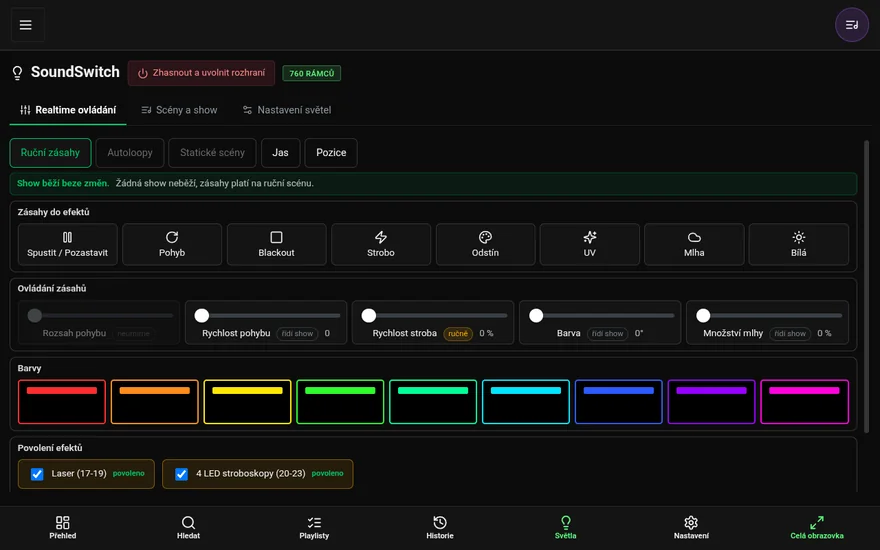
Task: Activate the Odstín palette effect
Action: [485, 244]
